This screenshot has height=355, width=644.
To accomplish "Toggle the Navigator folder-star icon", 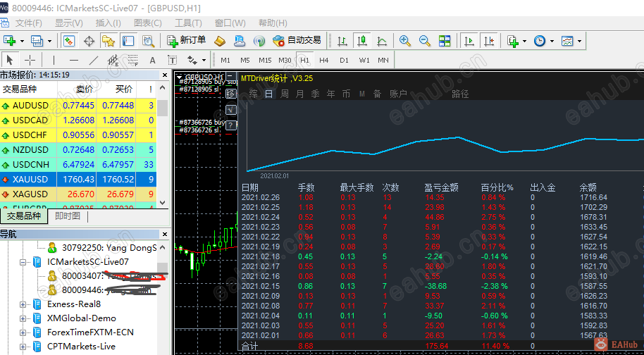I will (x=109, y=41).
